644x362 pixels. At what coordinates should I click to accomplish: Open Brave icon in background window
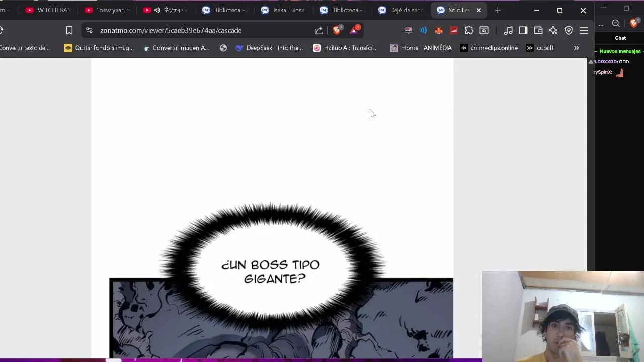click(x=634, y=23)
